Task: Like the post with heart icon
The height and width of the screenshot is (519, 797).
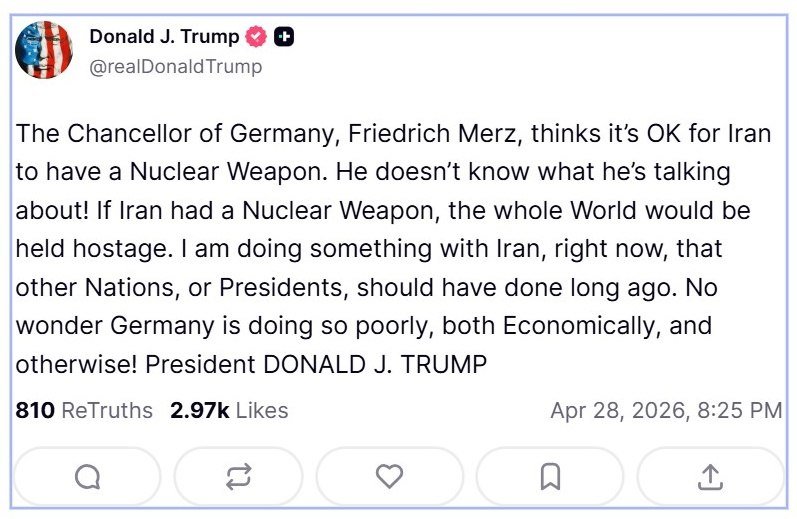Action: pyautogui.click(x=391, y=477)
